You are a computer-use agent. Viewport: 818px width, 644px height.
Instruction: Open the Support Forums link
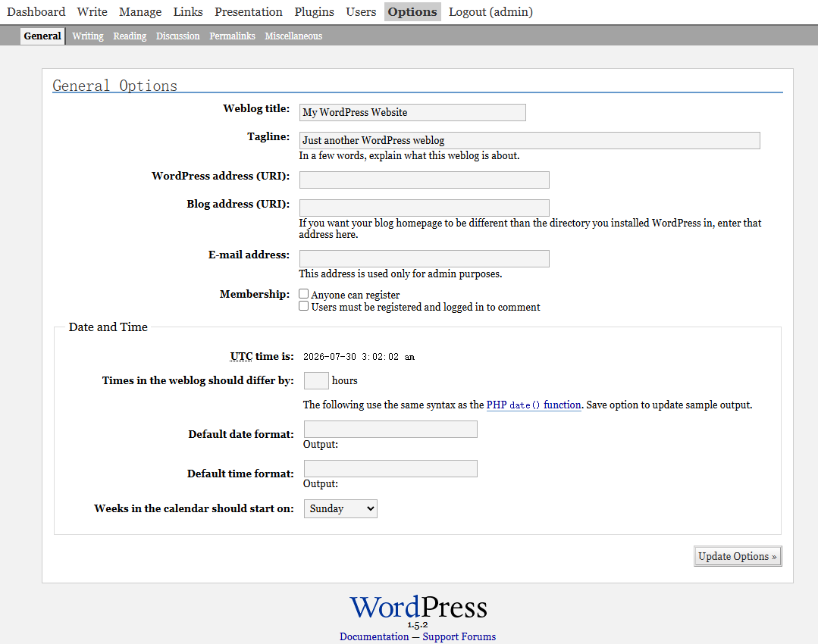[459, 636]
